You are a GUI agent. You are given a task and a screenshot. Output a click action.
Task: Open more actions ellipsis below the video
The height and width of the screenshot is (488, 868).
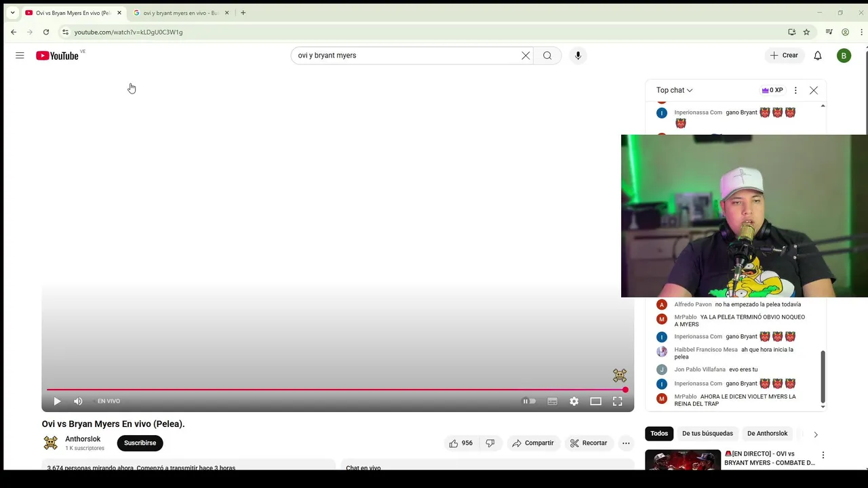pos(626,443)
